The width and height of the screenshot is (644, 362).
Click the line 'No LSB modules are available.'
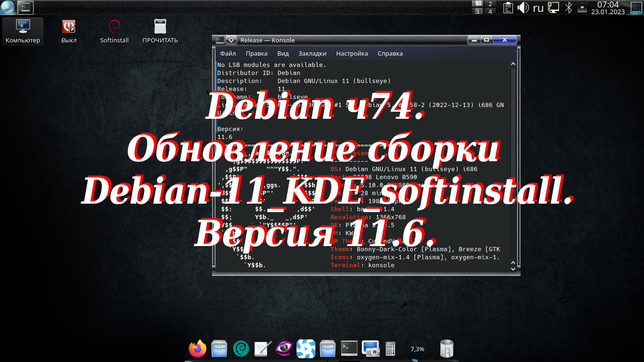272,65
